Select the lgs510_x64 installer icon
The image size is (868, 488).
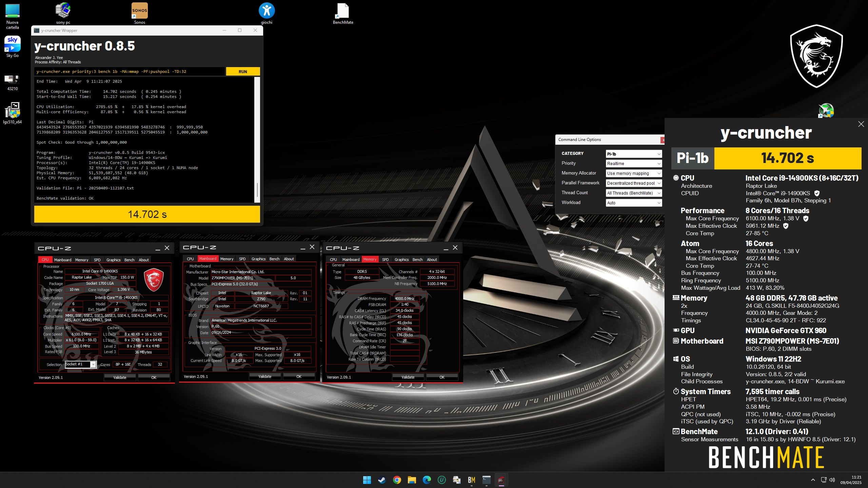13,113
